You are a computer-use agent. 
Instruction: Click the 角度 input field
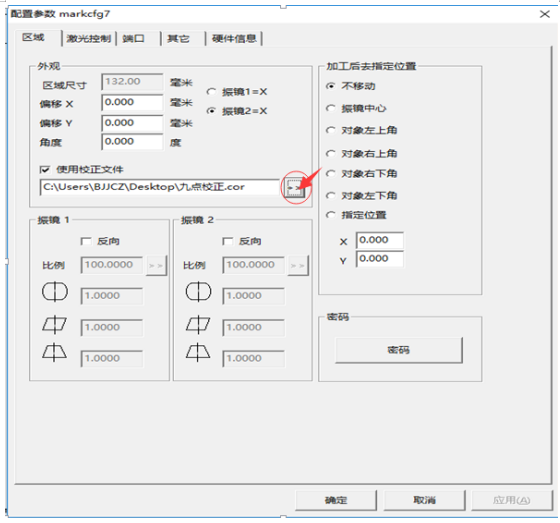pos(132,142)
